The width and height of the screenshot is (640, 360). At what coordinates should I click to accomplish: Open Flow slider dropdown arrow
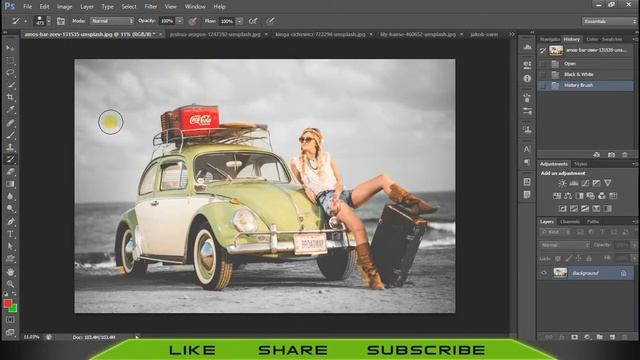[240, 21]
